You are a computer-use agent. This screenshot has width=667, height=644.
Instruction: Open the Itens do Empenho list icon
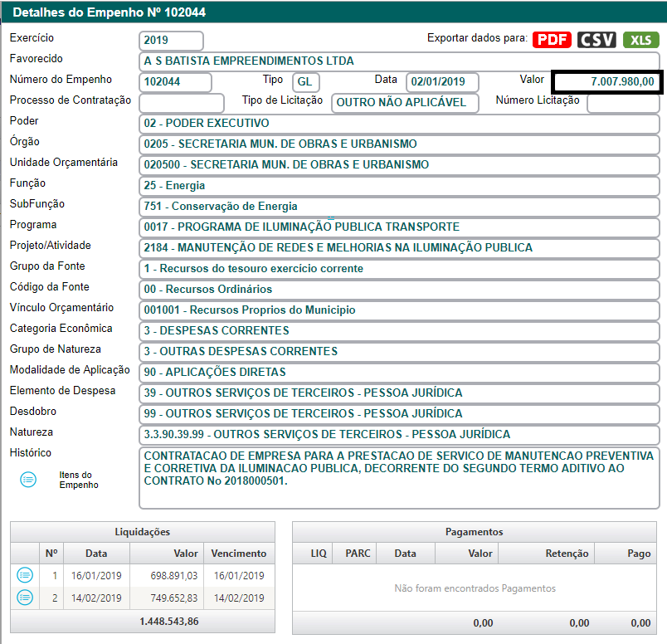click(28, 480)
